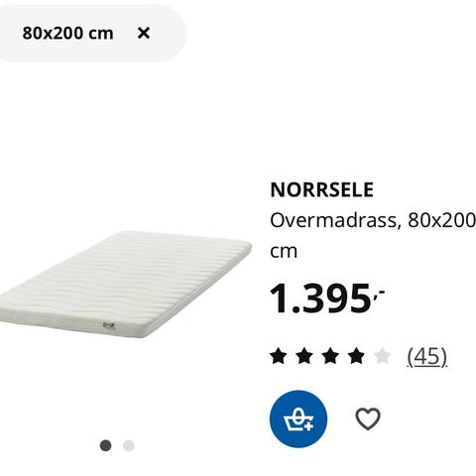Select the first image carousel dot

pyautogui.click(x=106, y=445)
